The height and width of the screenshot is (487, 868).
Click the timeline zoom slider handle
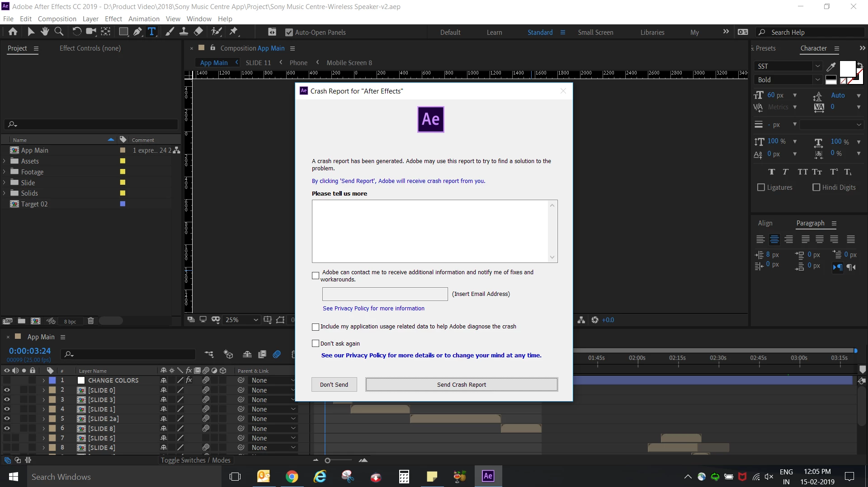tap(328, 460)
